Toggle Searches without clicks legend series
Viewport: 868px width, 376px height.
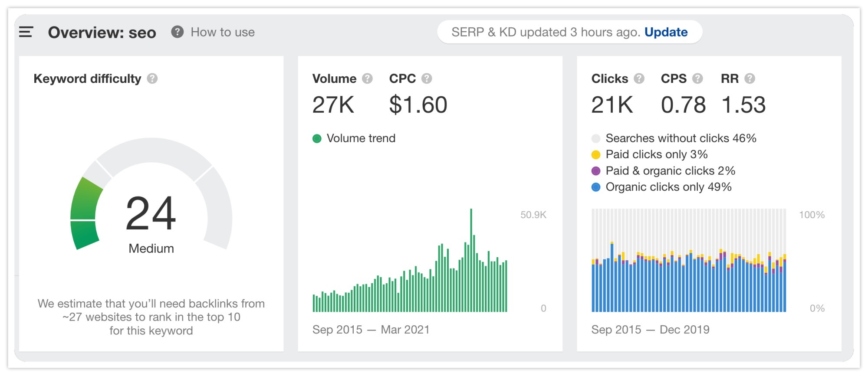pyautogui.click(x=674, y=138)
